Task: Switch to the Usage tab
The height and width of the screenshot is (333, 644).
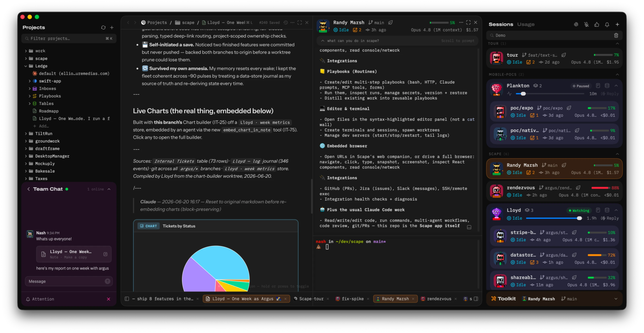Action: 526,24
